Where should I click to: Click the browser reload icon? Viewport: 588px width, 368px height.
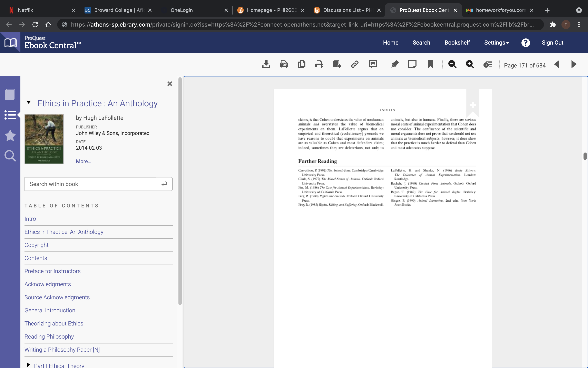(35, 25)
